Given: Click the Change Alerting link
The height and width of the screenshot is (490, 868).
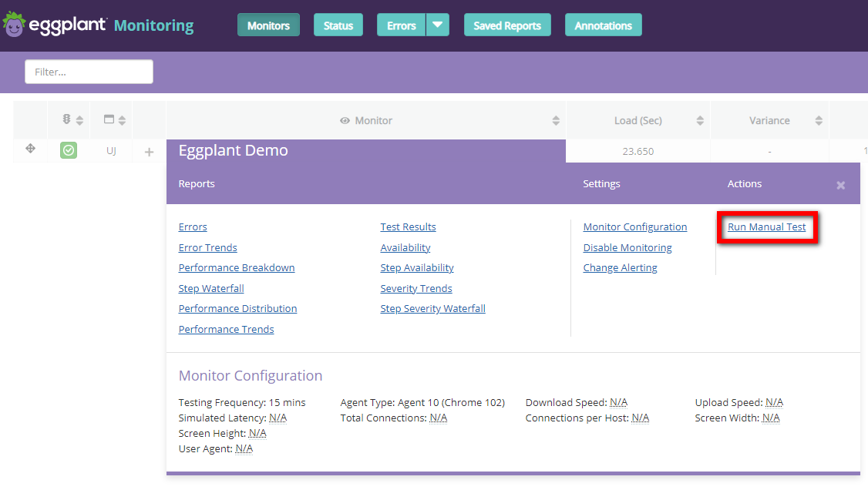Looking at the screenshot, I should [x=620, y=267].
